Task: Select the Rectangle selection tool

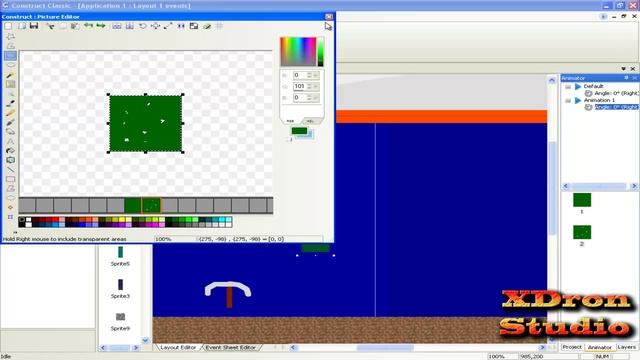Action: point(11,56)
